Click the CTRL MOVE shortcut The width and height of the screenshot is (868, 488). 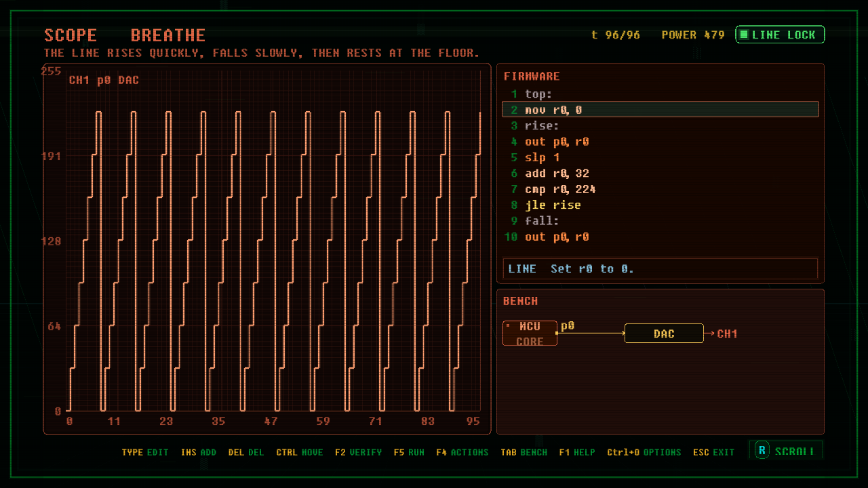[300, 452]
